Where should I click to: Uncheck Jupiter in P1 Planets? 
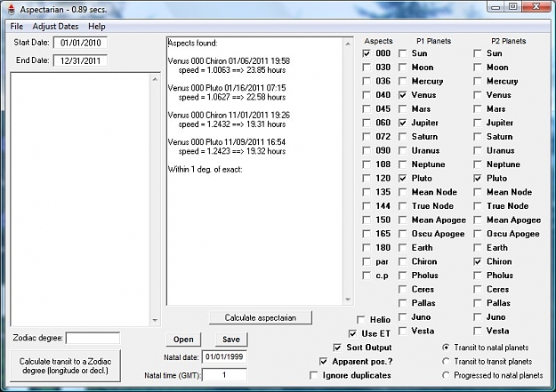(402, 123)
